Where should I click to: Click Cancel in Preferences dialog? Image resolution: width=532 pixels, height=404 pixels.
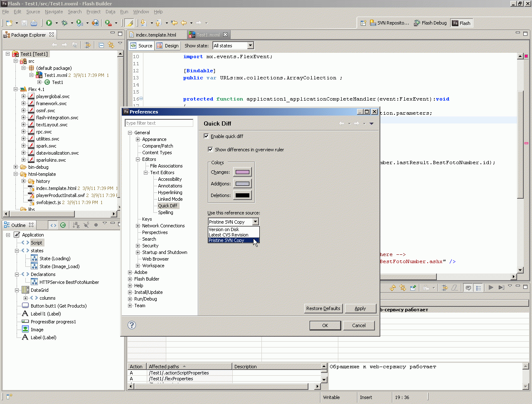(359, 325)
